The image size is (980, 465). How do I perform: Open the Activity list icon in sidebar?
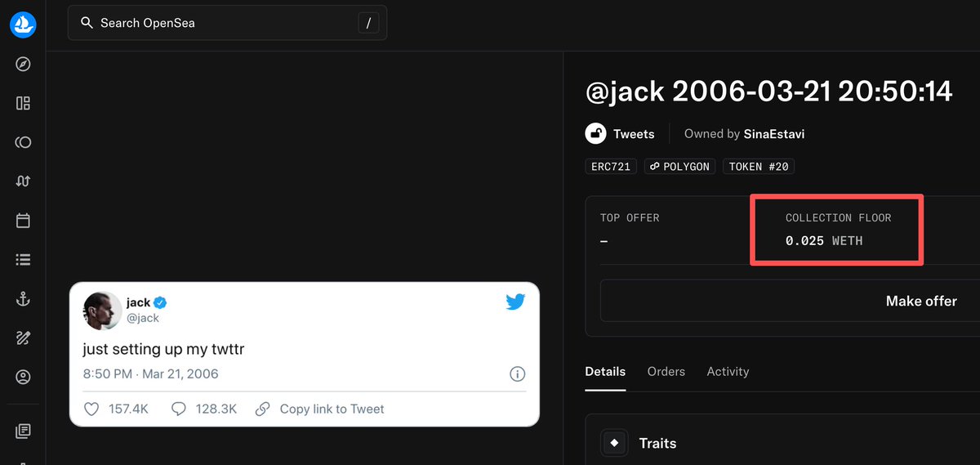pos(23,260)
